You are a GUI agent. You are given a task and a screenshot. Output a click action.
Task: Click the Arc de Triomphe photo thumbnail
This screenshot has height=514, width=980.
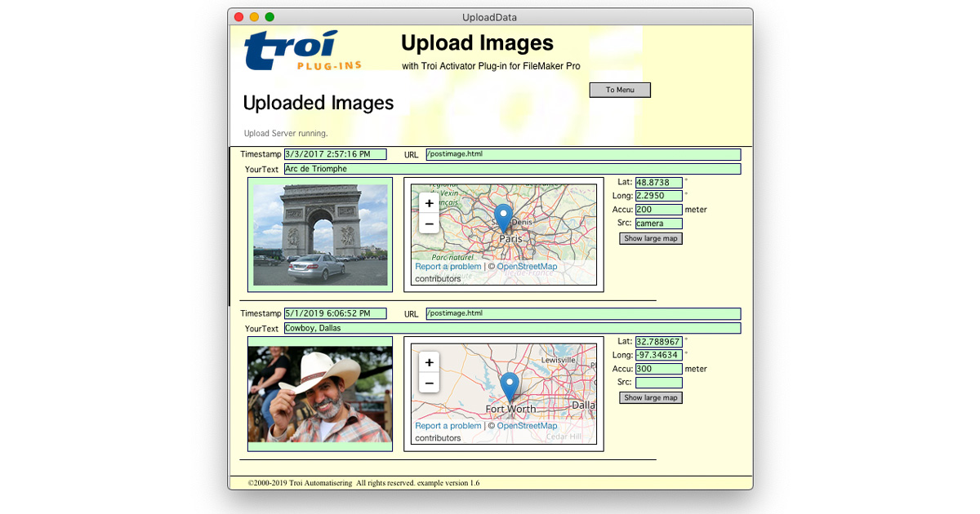tap(319, 234)
